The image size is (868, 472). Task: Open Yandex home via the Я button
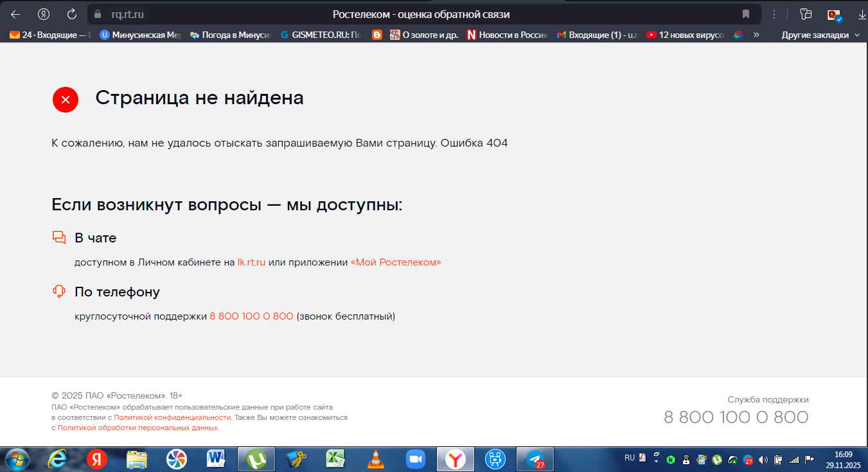pos(44,14)
